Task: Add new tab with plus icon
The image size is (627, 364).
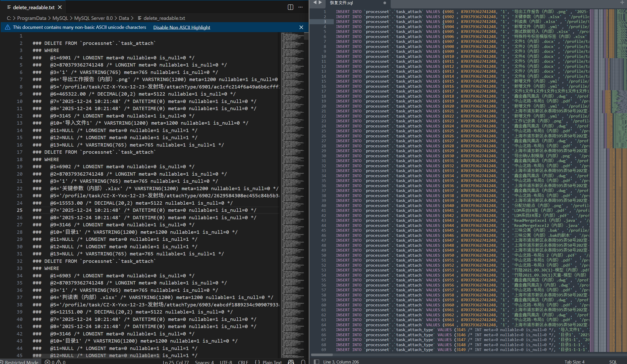Action: tap(622, 3)
